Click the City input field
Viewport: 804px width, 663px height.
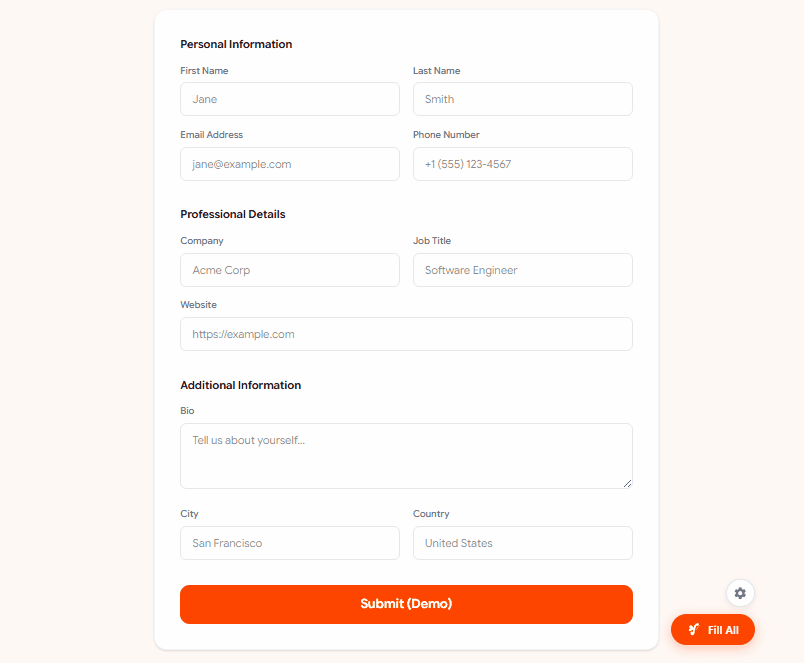[x=289, y=542]
